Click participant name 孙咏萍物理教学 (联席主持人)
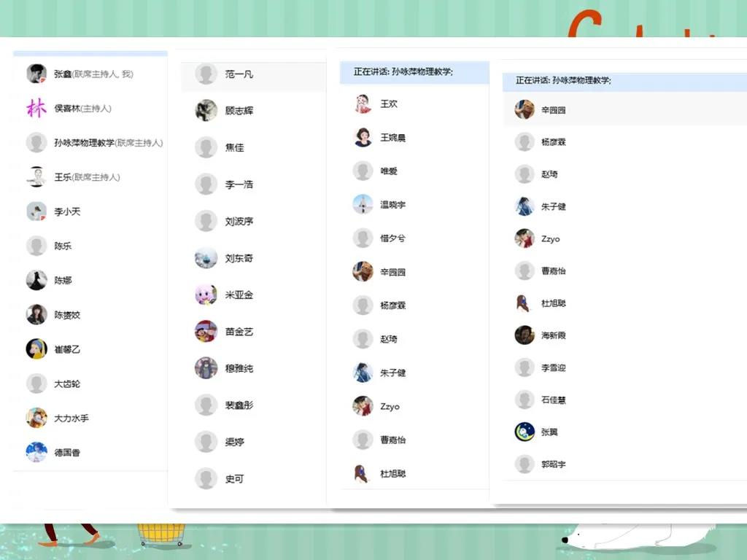The image size is (747, 560). (x=108, y=143)
